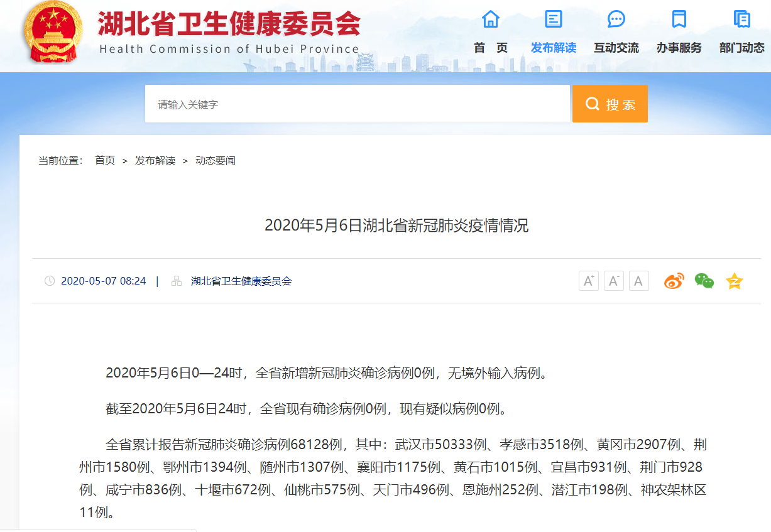This screenshot has height=532, width=771.
Task: Click the documents icon above 部门动态
Action: pos(741,19)
